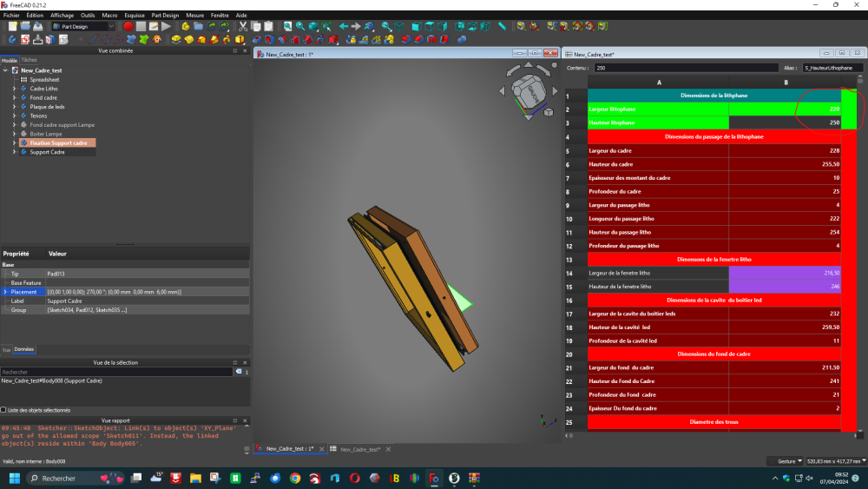Switch to isometric view cube icon

coord(399,26)
